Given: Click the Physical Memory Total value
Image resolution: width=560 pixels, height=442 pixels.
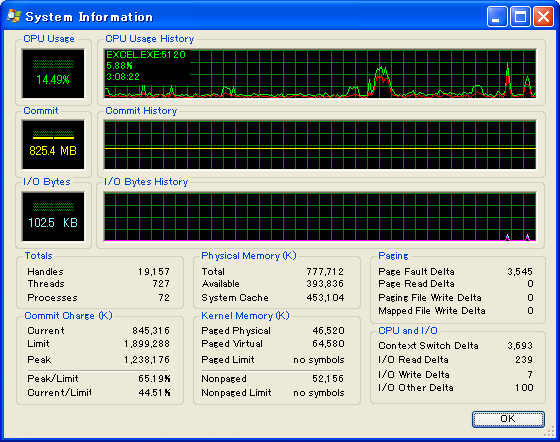Looking at the screenshot, I should pyautogui.click(x=325, y=272).
